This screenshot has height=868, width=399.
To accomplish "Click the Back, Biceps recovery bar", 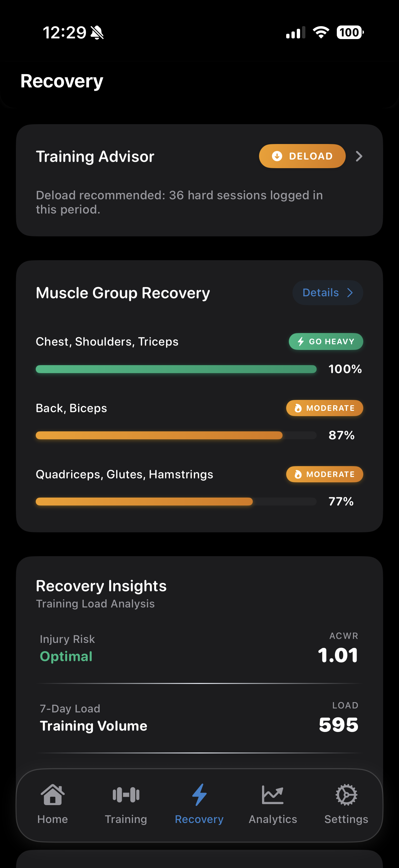I will 176,435.
